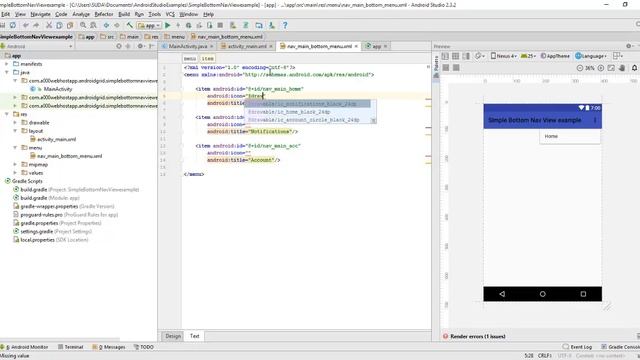
Task: Open the Refactor menu
Action: click(x=104, y=14)
